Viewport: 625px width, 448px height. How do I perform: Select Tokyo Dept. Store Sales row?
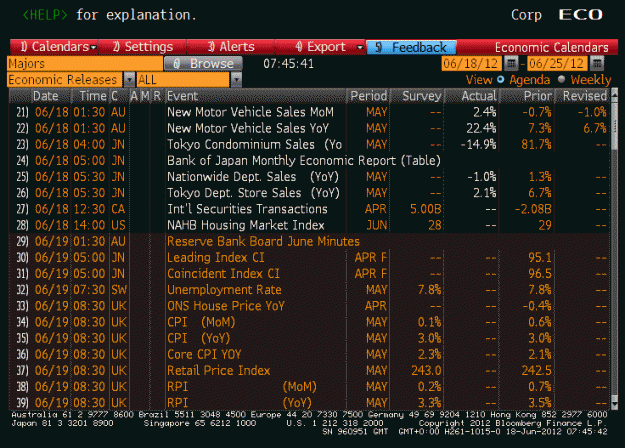(309, 193)
